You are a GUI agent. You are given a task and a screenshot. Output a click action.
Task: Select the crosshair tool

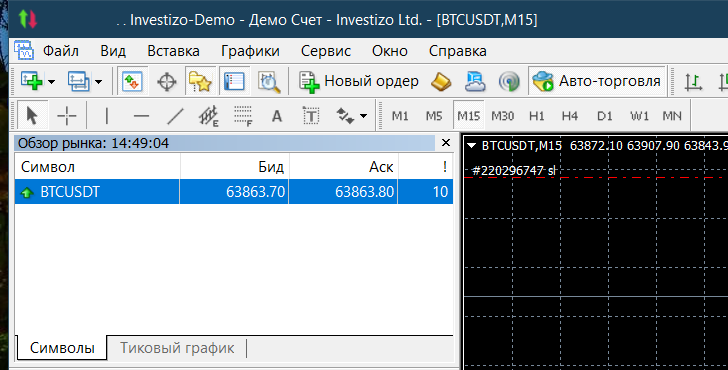tap(66, 116)
